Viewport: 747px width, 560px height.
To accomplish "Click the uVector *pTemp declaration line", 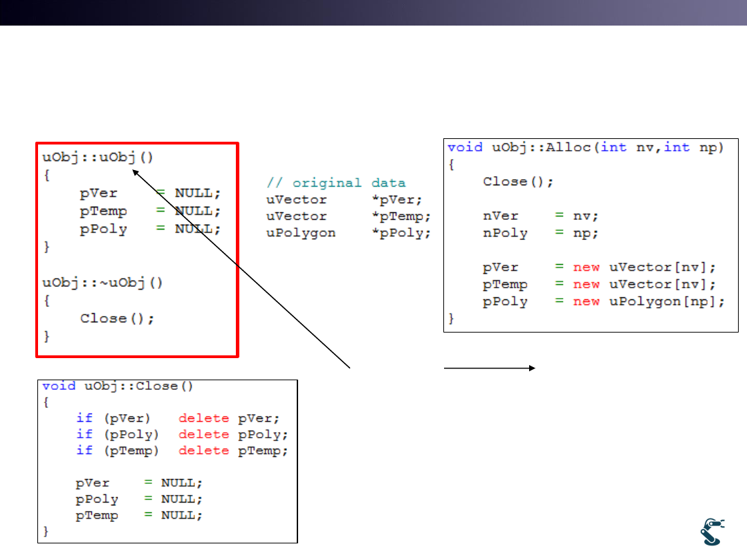I will (x=349, y=216).
